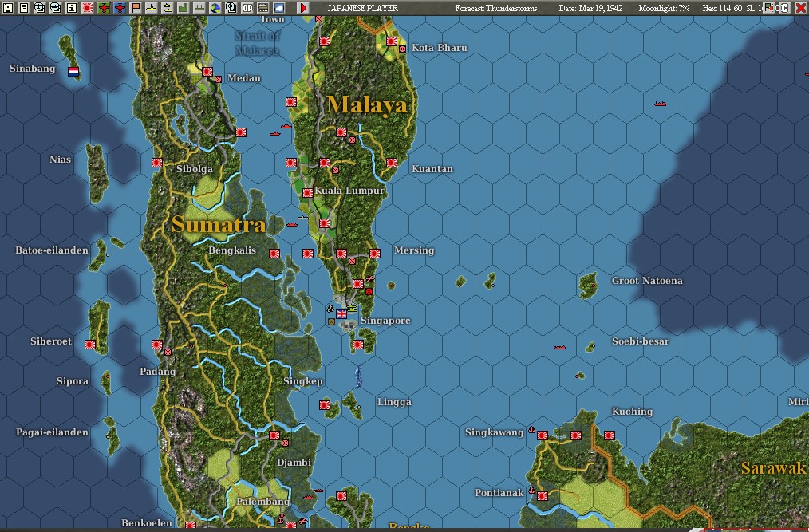Image resolution: width=809 pixels, height=532 pixels.
Task: Select the Japanese base marker near Singkep
Action: pyautogui.click(x=325, y=405)
